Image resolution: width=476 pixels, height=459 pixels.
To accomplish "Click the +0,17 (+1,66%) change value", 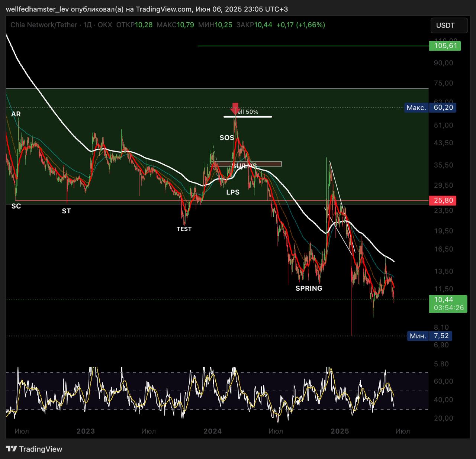I will (x=301, y=25).
